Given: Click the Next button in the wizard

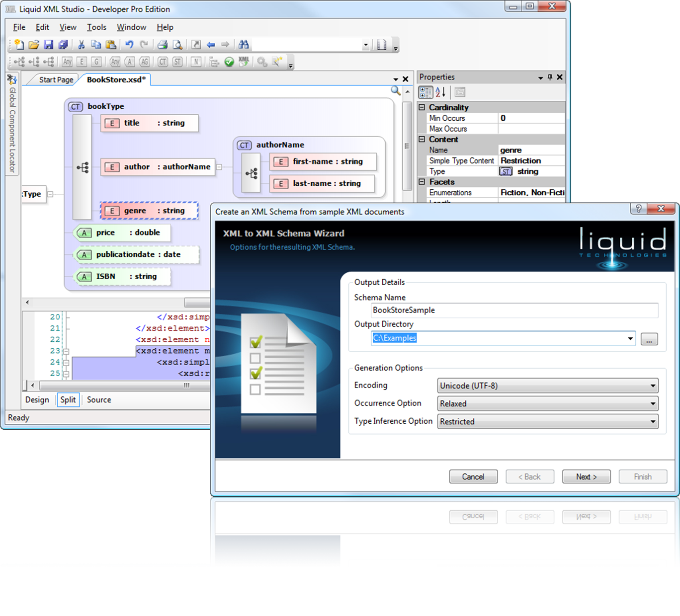Looking at the screenshot, I should click(x=587, y=477).
